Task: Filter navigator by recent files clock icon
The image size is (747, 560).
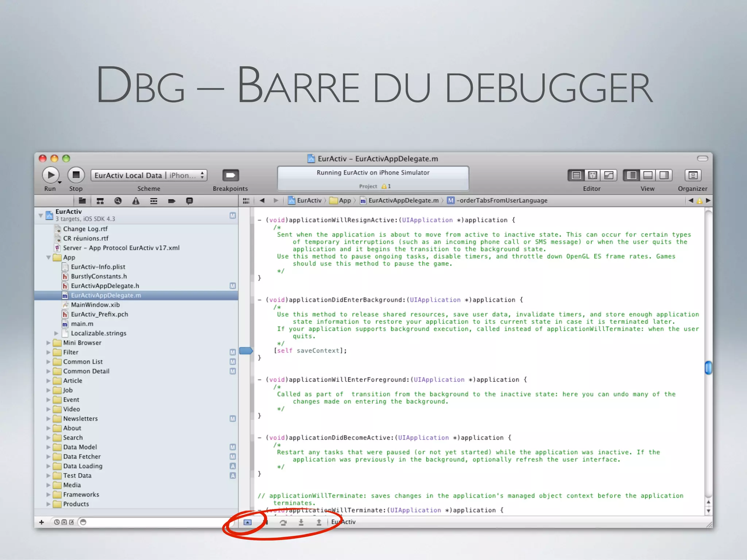Action: coord(57,522)
